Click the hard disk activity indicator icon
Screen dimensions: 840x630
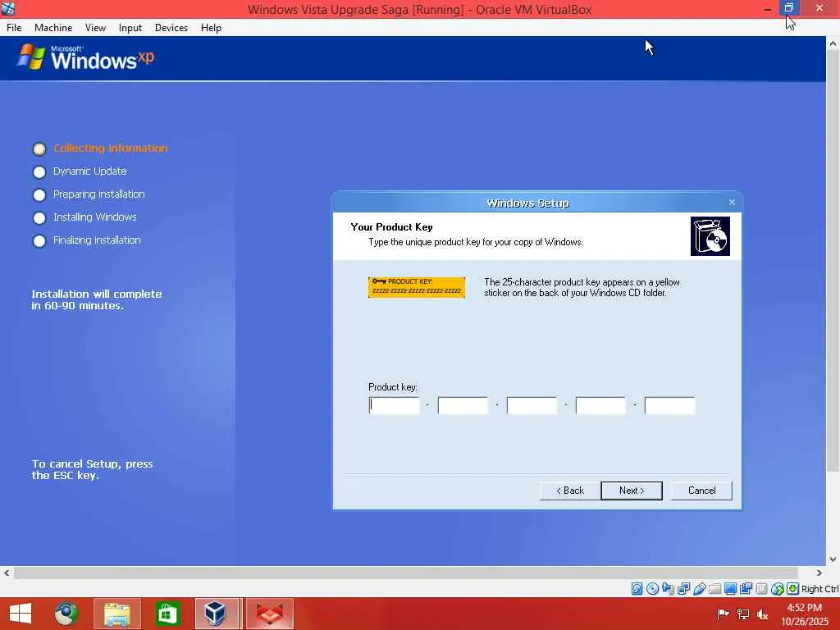coord(637,589)
